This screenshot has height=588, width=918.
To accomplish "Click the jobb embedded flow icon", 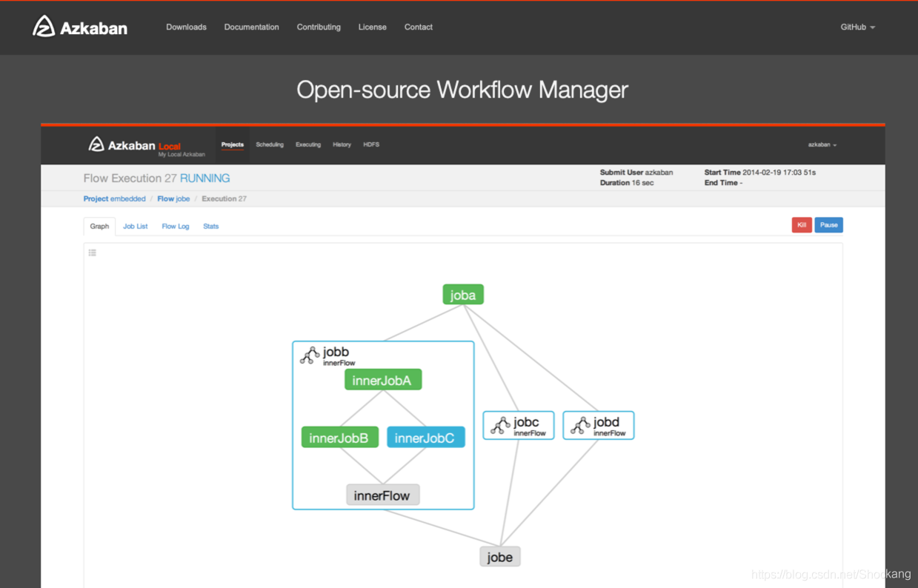I will pyautogui.click(x=310, y=355).
